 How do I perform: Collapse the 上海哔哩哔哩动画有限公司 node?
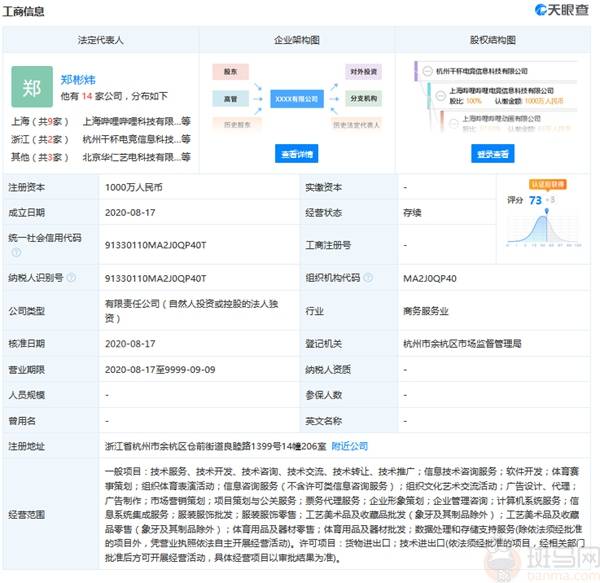coord(453,124)
